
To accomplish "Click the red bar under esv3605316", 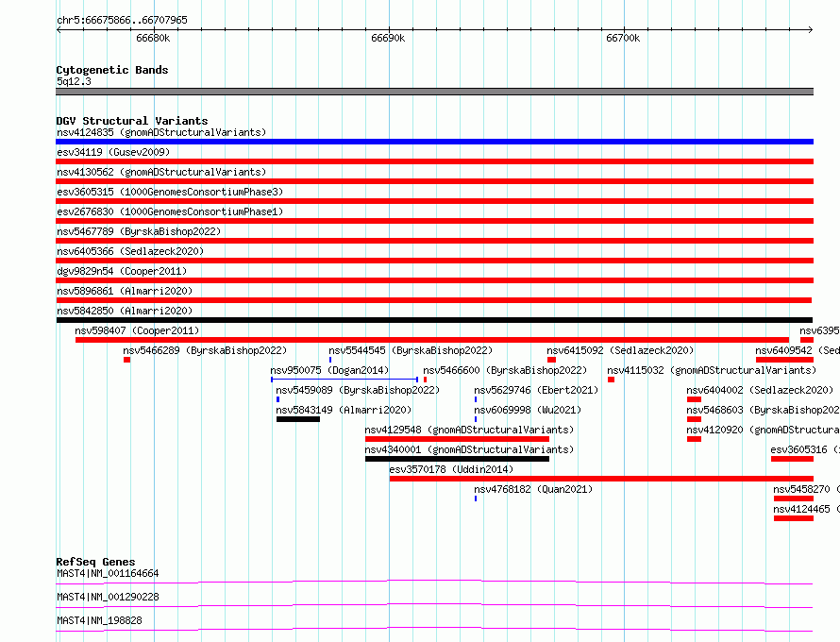I will click(792, 459).
